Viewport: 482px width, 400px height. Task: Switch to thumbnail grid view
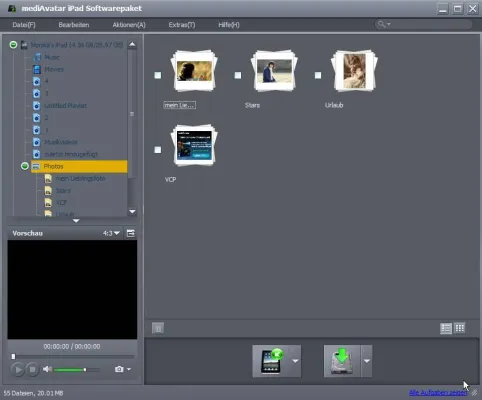coord(460,328)
